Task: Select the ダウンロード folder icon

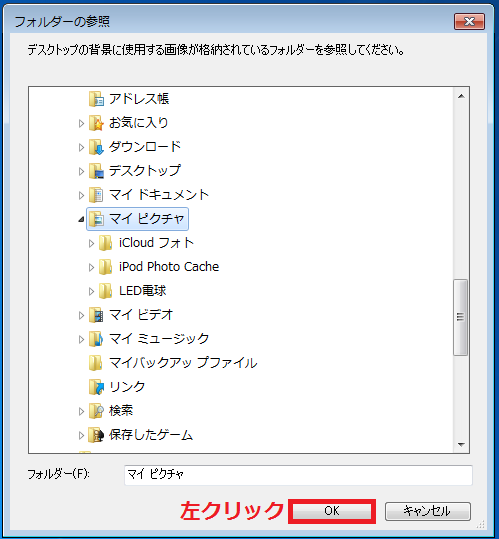Action: [x=96, y=147]
